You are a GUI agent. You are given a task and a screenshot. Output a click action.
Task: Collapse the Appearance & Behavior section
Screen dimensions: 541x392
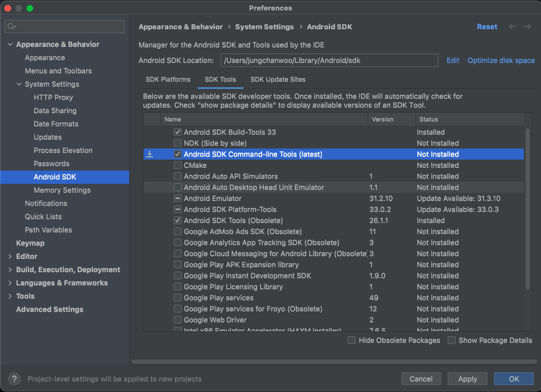pos(10,45)
